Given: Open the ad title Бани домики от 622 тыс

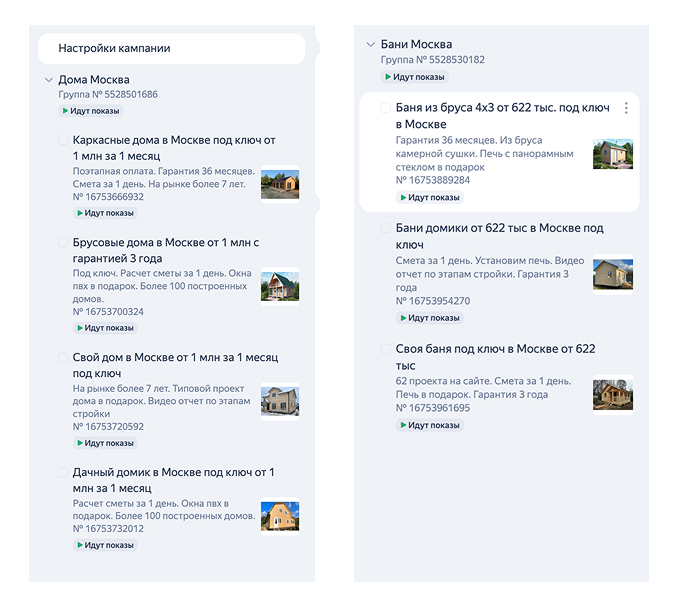Looking at the screenshot, I should click(500, 236).
